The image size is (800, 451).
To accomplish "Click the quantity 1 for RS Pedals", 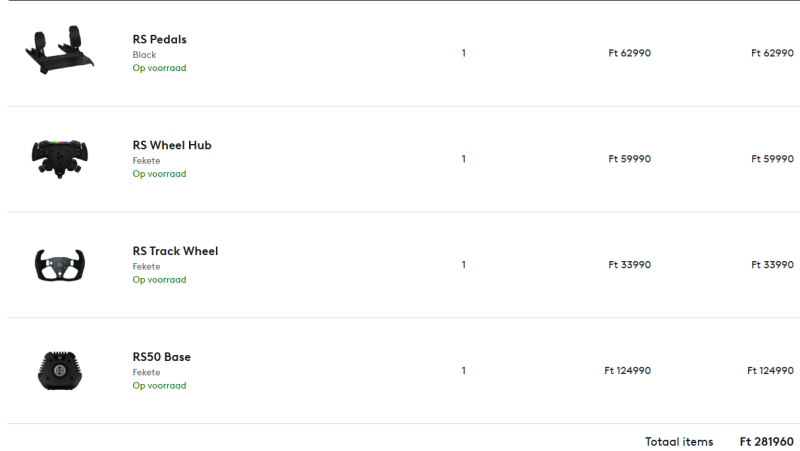I will [x=463, y=53].
